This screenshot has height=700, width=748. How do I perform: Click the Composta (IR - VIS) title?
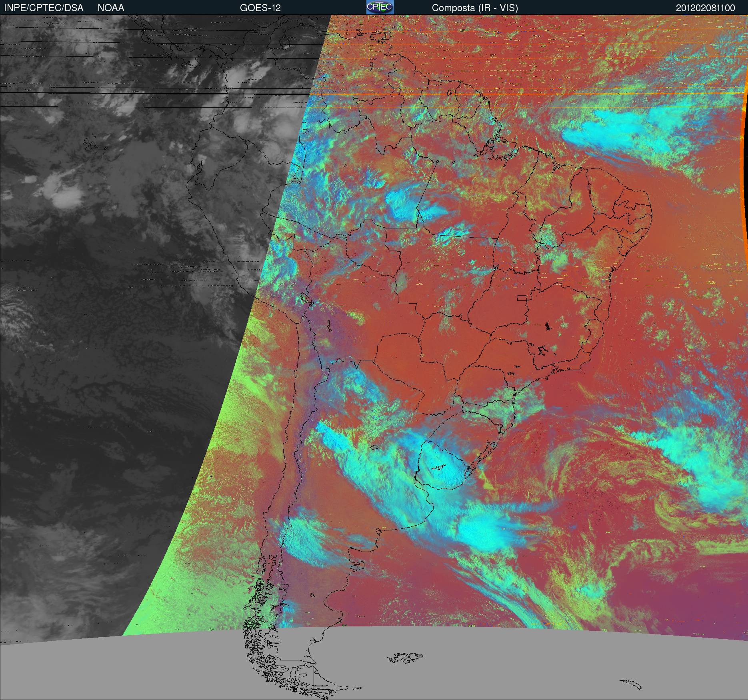tap(475, 8)
